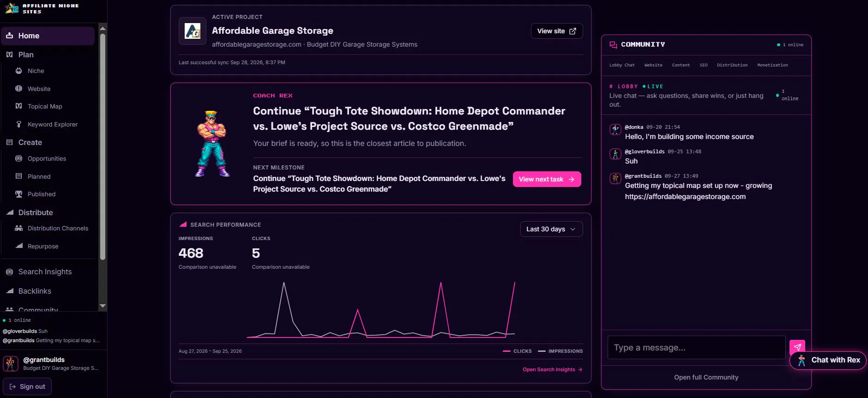
Task: Follow the Open Search Insights link
Action: click(553, 369)
